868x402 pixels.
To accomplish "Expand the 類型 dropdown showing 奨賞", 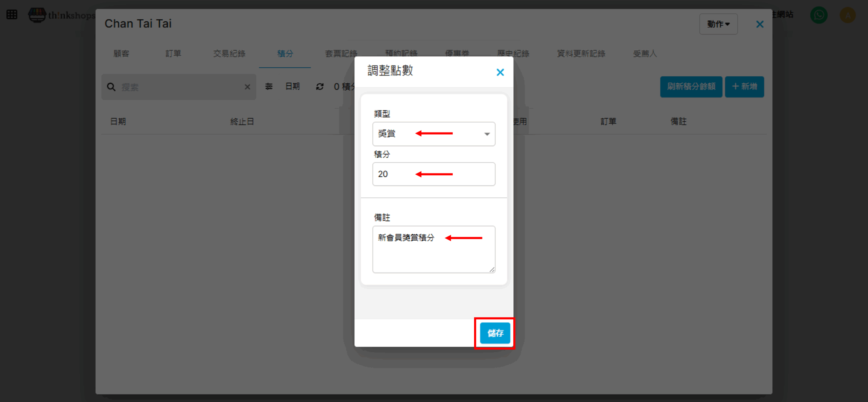I will point(433,134).
